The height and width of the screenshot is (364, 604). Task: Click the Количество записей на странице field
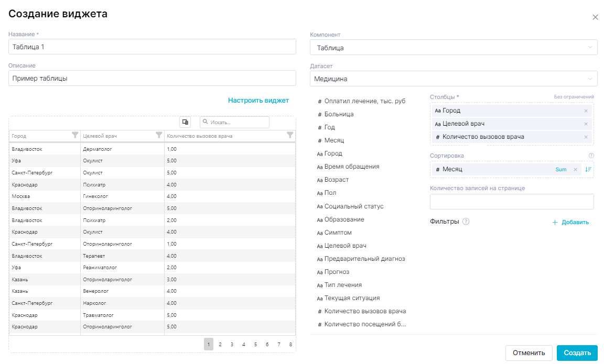click(x=511, y=202)
